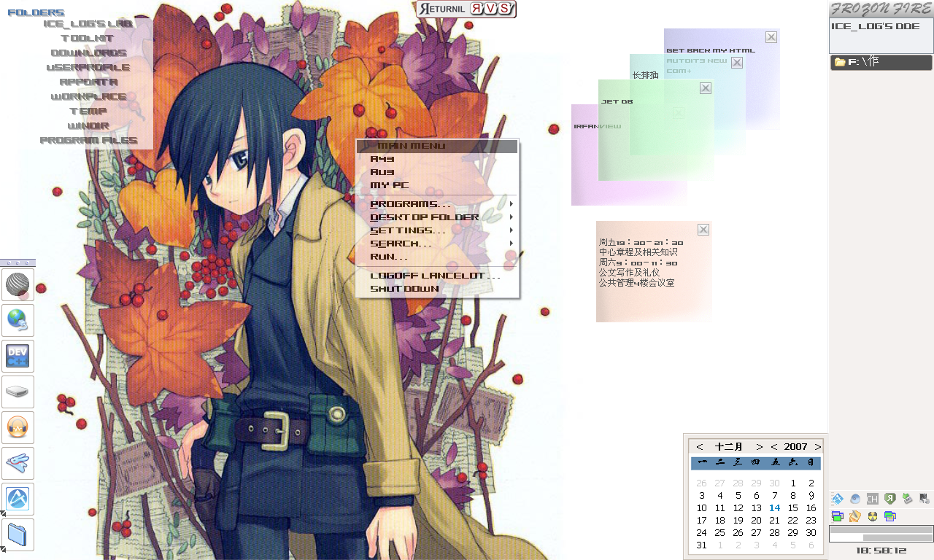Click the 'Frozon Fire' sidebar title
This screenshot has height=560, width=934.
tap(881, 9)
